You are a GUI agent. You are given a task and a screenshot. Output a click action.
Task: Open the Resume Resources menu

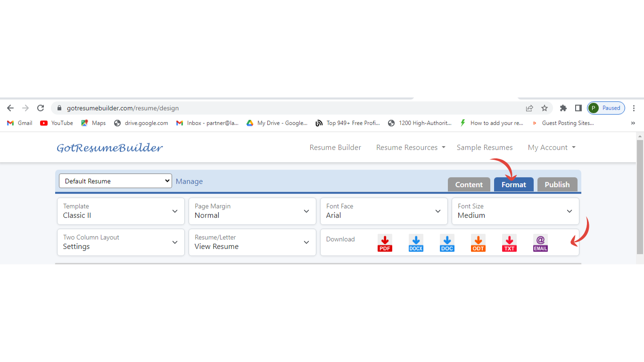[x=410, y=148]
